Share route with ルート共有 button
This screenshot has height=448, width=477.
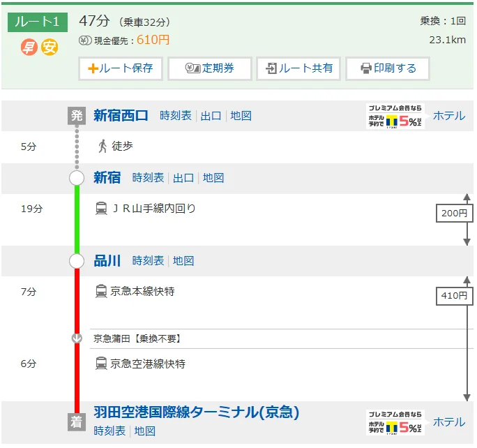tap(298, 68)
